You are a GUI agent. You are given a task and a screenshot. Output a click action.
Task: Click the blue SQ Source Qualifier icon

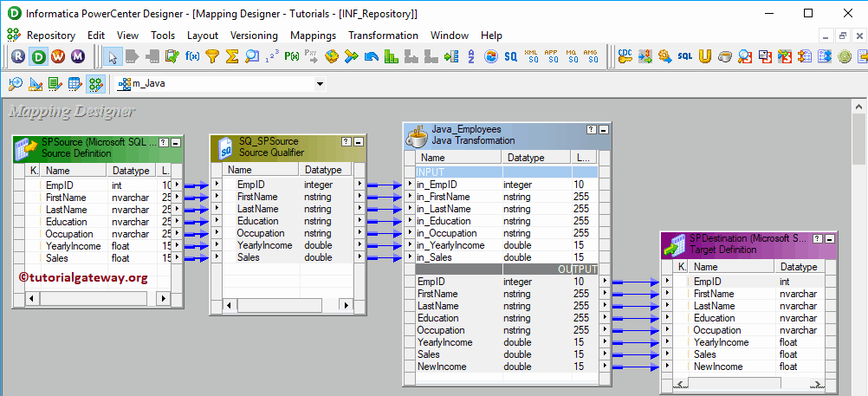tap(510, 56)
